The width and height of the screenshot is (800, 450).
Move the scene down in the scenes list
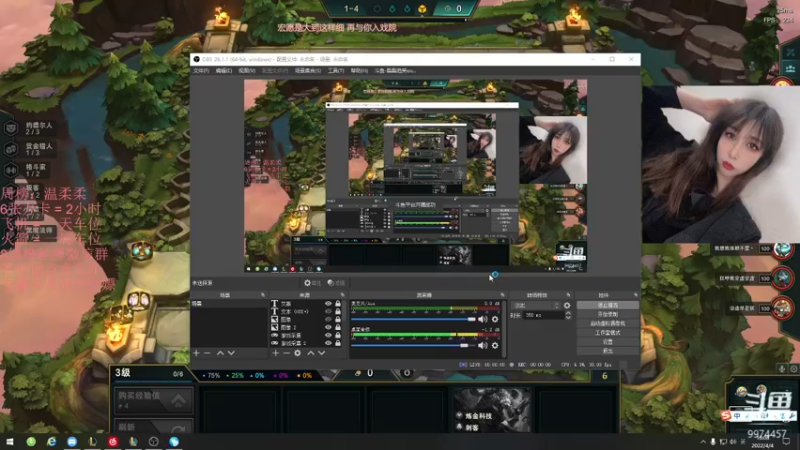(232, 353)
